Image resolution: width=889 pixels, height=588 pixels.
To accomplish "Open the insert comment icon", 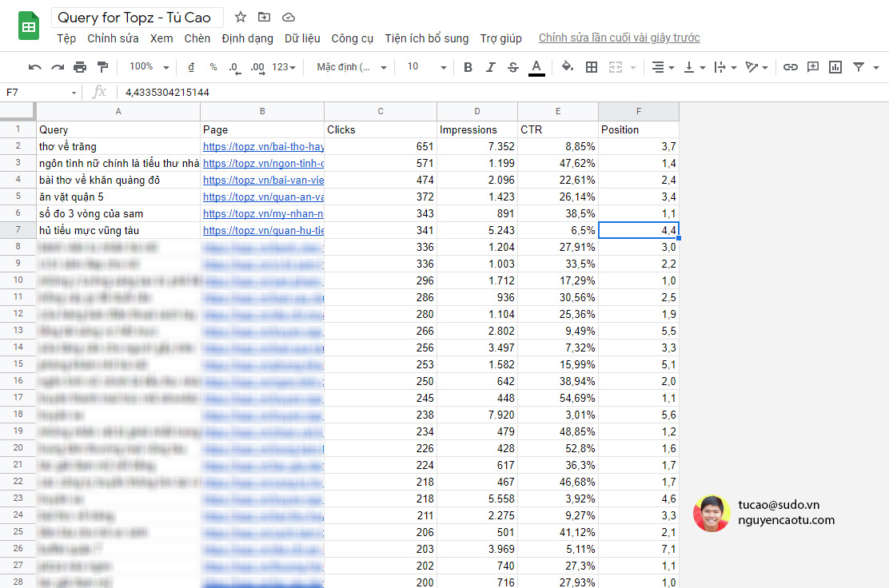I will (x=813, y=67).
